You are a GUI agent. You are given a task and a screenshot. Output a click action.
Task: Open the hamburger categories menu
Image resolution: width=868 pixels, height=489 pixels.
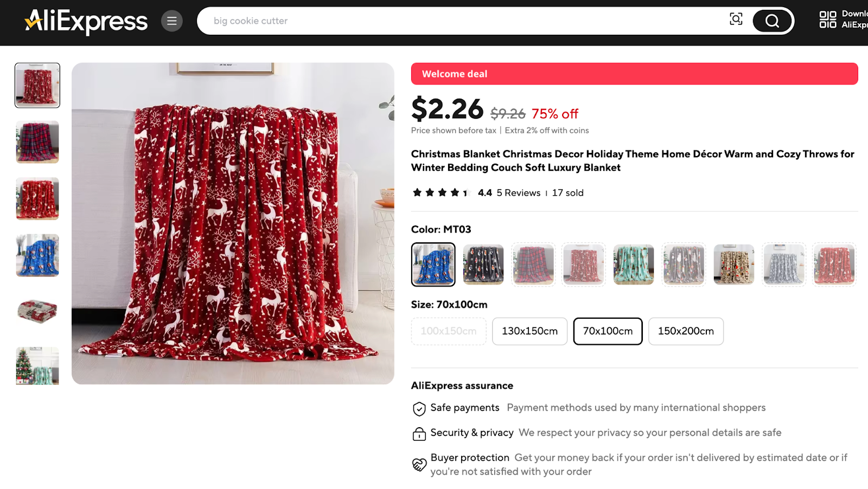171,21
